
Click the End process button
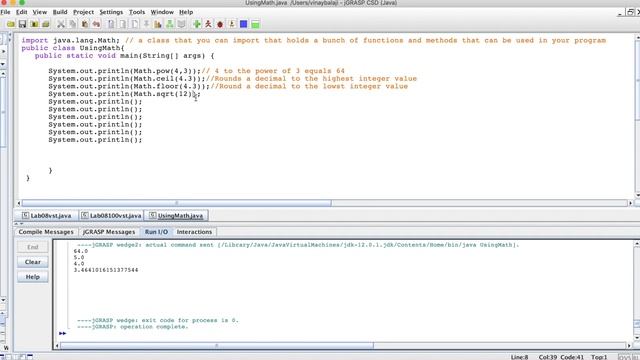point(33,247)
